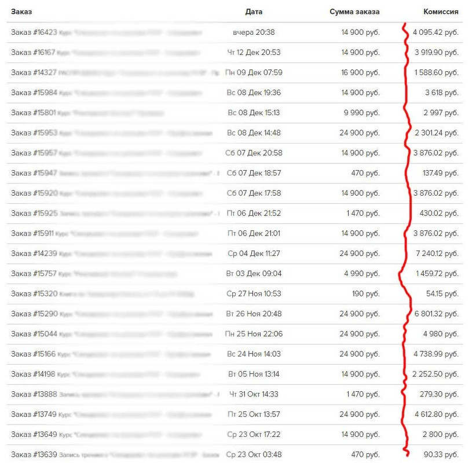Screen dimensions: 476x463
Task: Open order Заказ #14239
Action: tap(34, 253)
